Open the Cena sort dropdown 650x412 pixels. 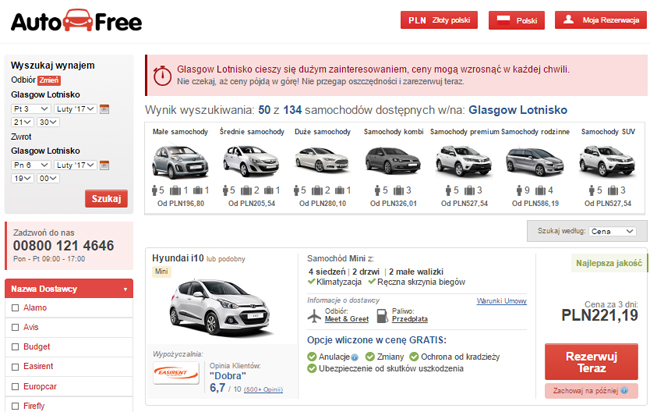tap(613, 231)
